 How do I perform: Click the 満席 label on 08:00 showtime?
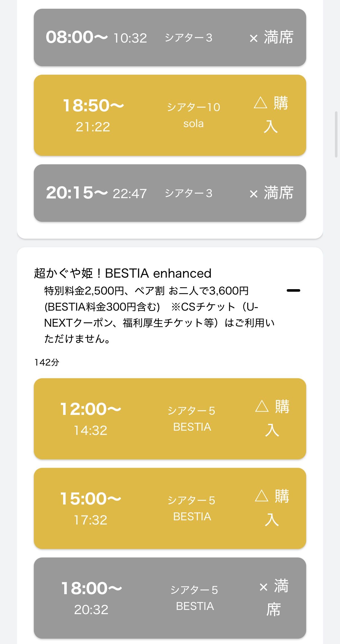point(279,37)
